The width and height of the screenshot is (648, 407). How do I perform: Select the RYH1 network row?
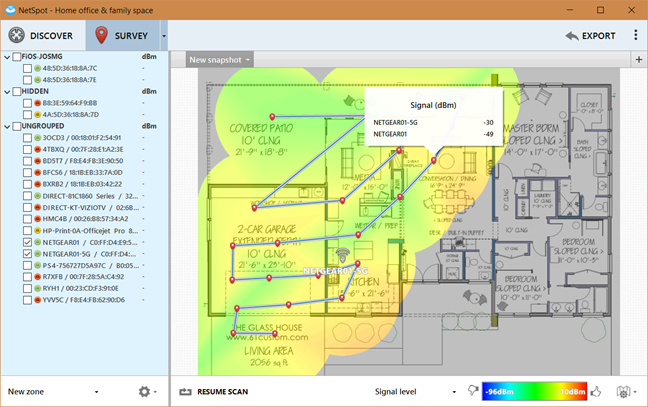pos(84,288)
